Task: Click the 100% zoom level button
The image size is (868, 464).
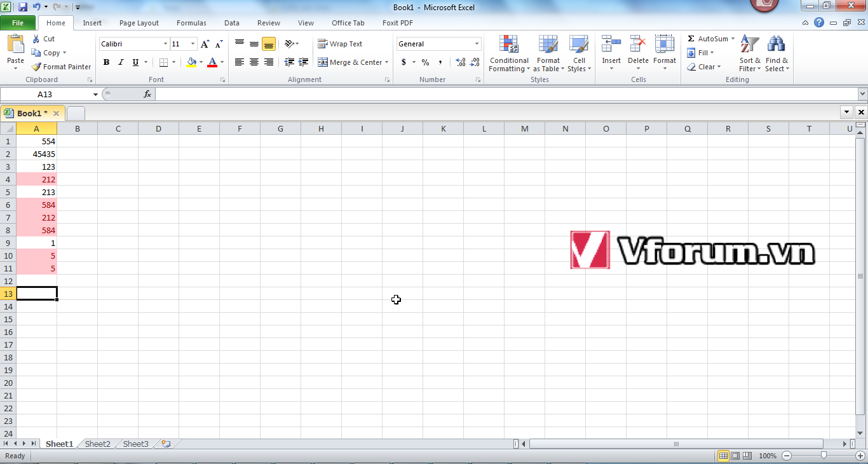Action: [x=768, y=456]
